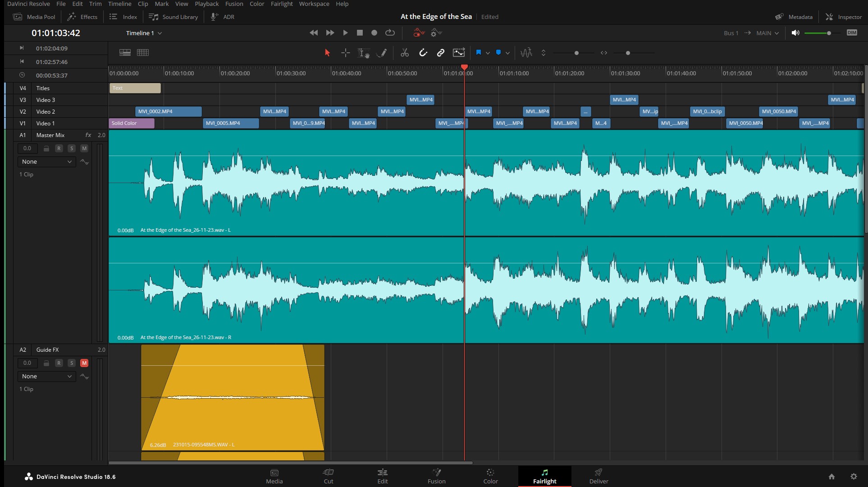Select the pencil draw tool
Screen dimensions: 868x487
(x=382, y=53)
